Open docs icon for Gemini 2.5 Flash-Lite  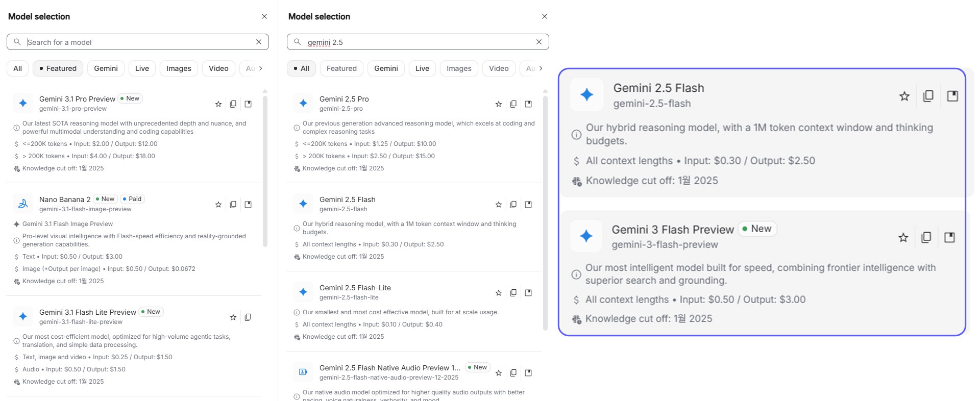528,293
